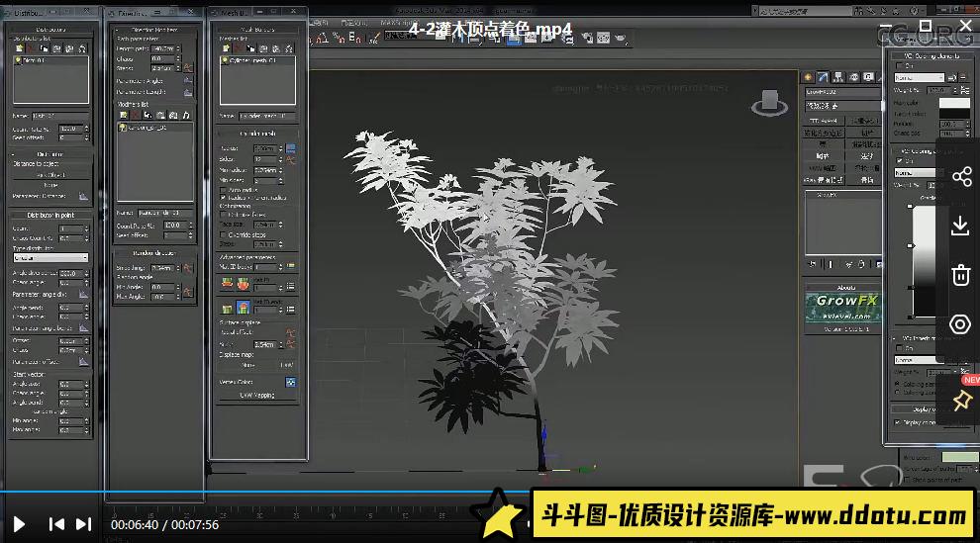This screenshot has width=980, height=543.
Task: Select the first Coloring radio button
Action: point(898,384)
